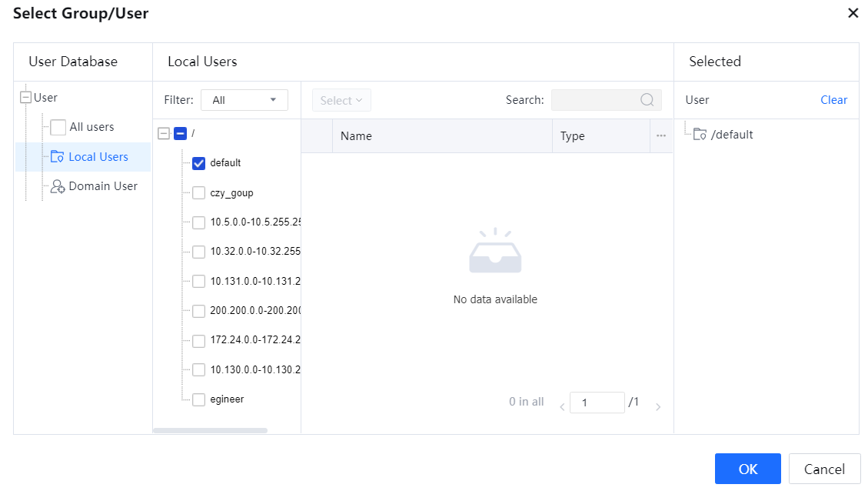Click the horizontal scrollbar under group tree

(x=210, y=430)
